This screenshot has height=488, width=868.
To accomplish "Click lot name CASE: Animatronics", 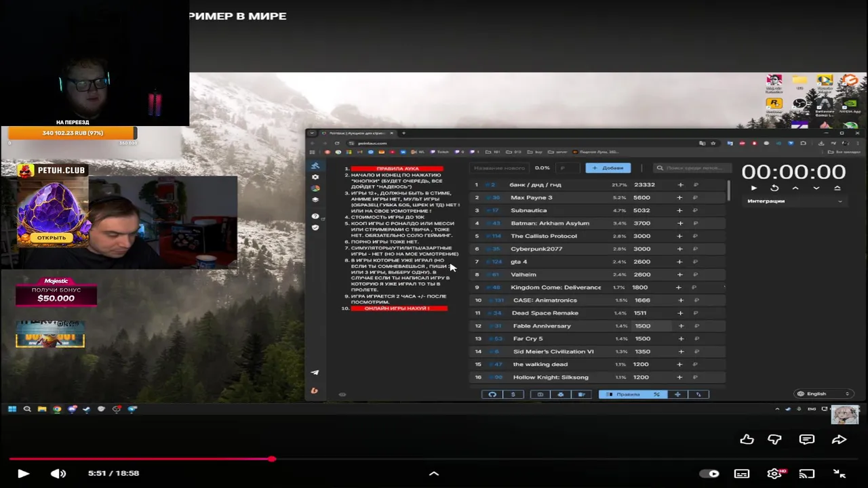I will click(545, 300).
